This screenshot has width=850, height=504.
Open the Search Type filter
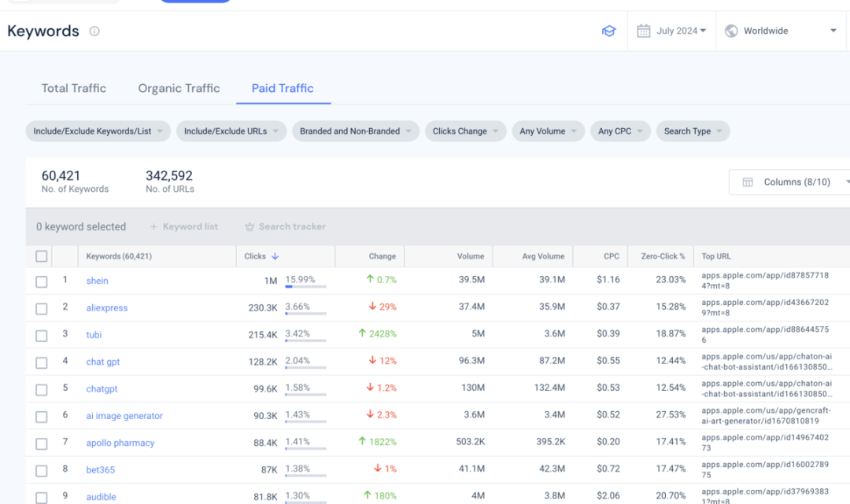click(693, 131)
